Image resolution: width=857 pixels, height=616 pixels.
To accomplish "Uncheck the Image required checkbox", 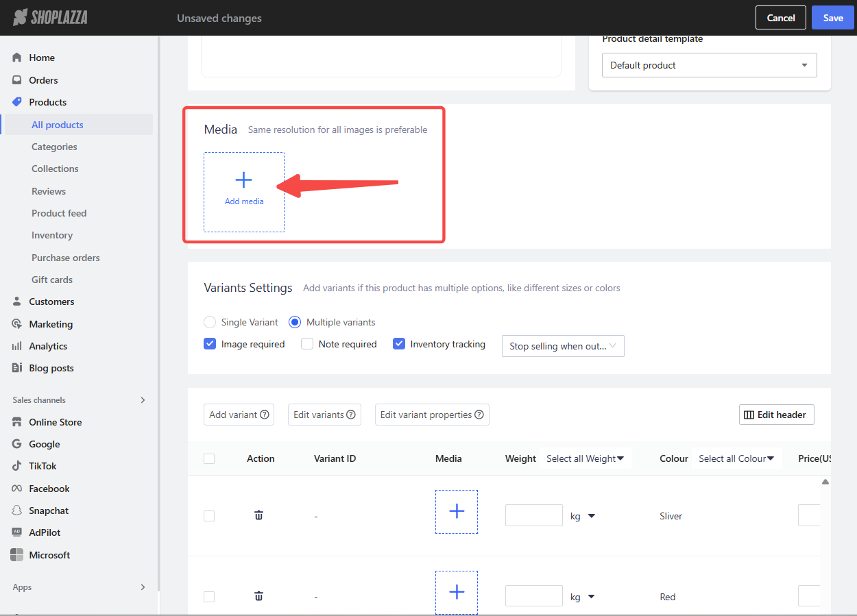I will click(x=210, y=344).
